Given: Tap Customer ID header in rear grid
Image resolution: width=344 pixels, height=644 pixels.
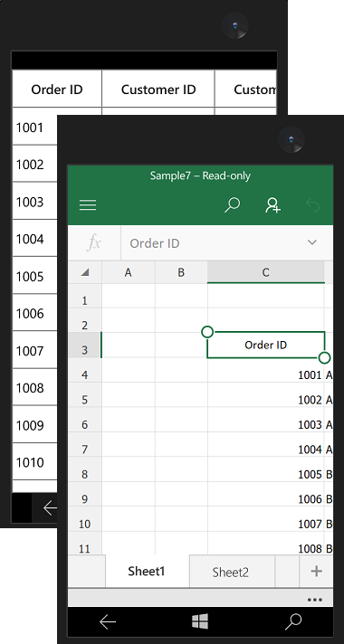Looking at the screenshot, I should (x=158, y=90).
